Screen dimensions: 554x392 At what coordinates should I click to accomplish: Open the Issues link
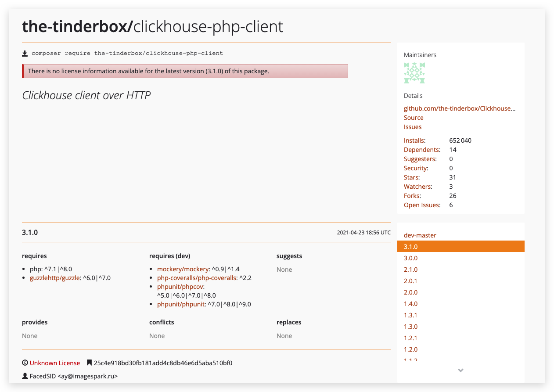tap(413, 127)
